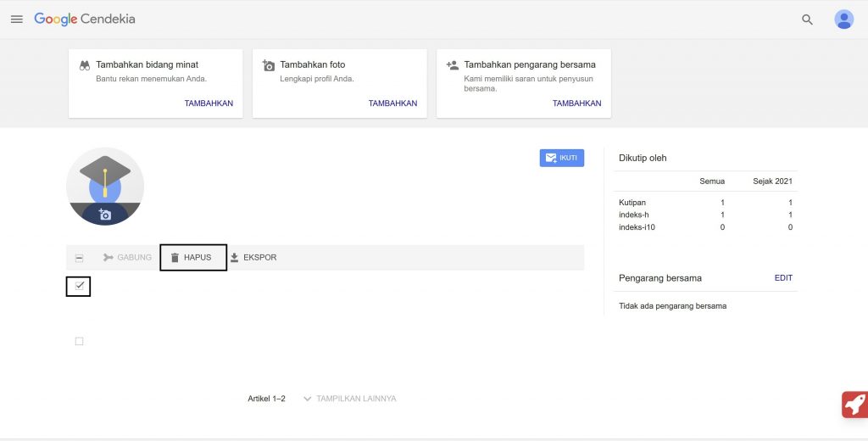This screenshot has height=441, width=868.
Task: Click the add-person icon on co-author card
Action: 453,65
